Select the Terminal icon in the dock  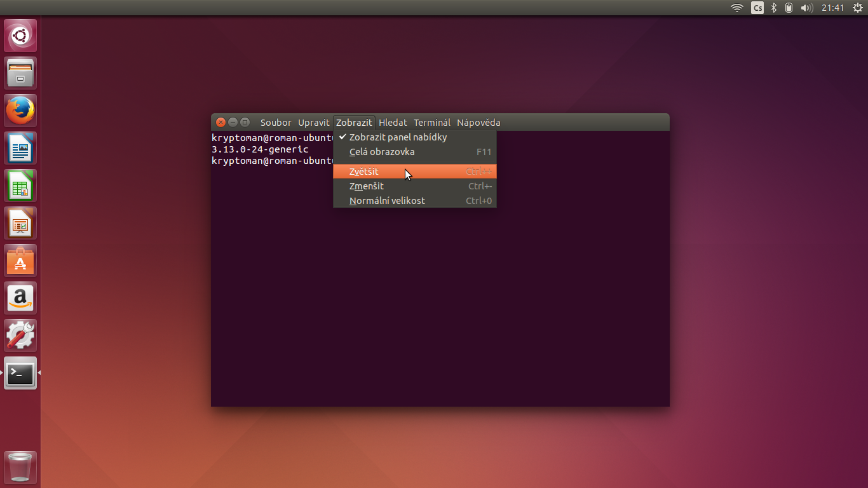tap(20, 373)
